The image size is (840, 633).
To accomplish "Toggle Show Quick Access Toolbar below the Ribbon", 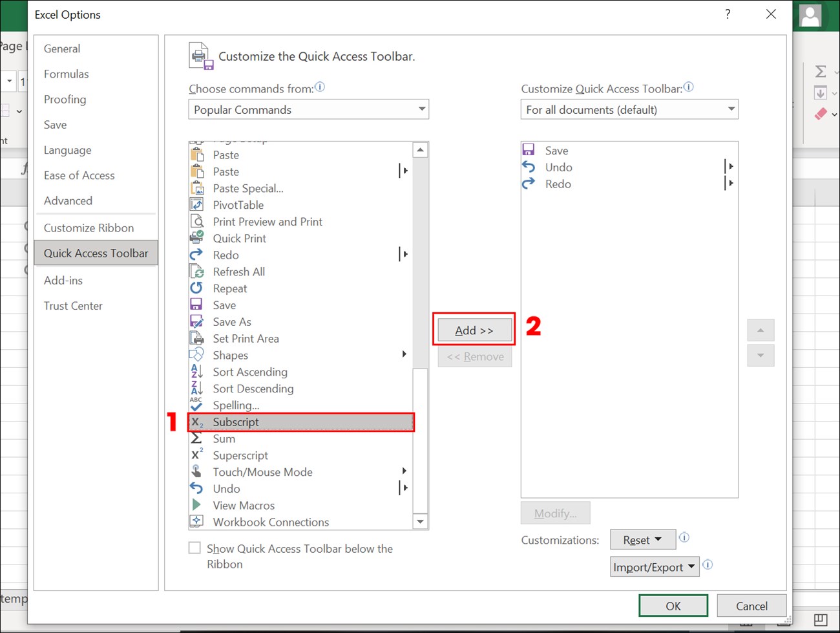I will [x=194, y=548].
